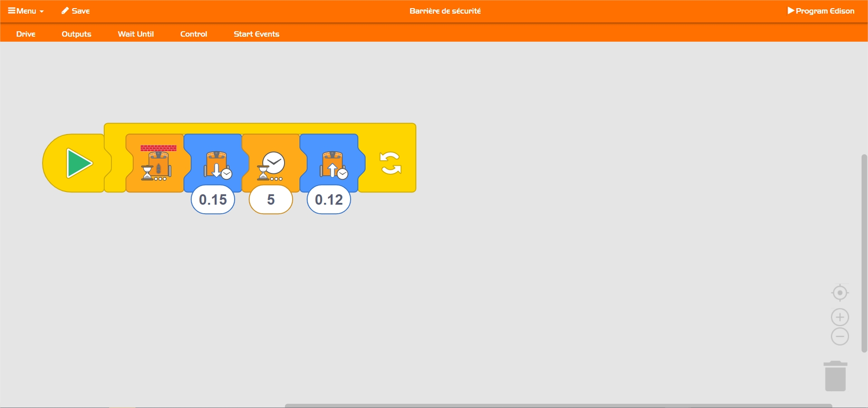Select the wait-for-obstacle detection block
The width and height of the screenshot is (868, 408).
tap(155, 163)
